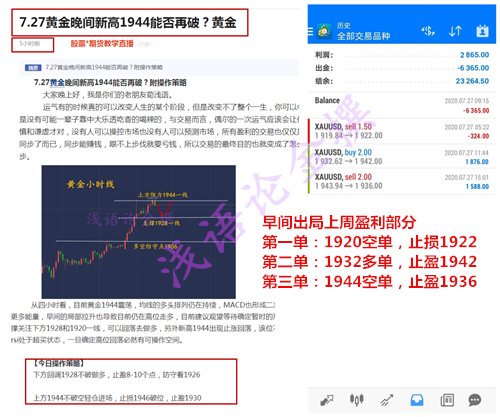
Task: Click the MetaTrader app logo icon
Action: (324, 32)
